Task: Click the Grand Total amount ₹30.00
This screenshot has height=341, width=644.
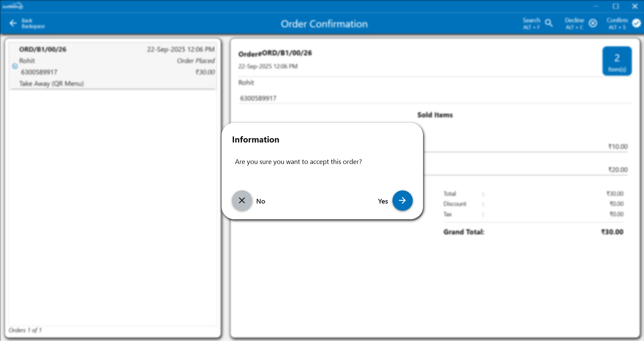Action: (x=612, y=232)
